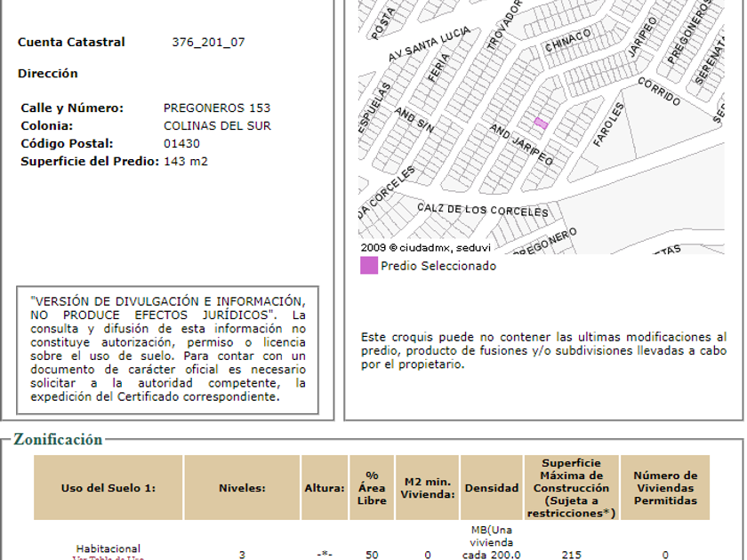Click the pink highlighted lot on the map
The image size is (747, 560).
point(541,124)
